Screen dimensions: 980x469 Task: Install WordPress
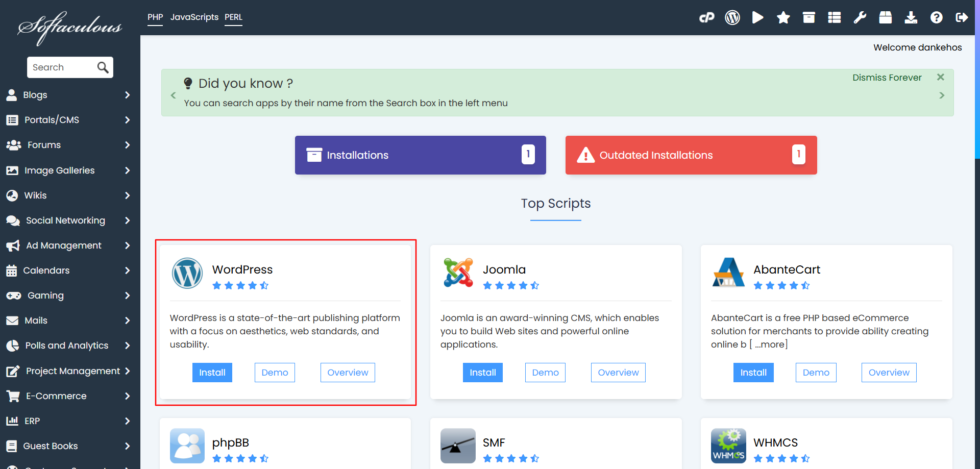[x=212, y=373]
